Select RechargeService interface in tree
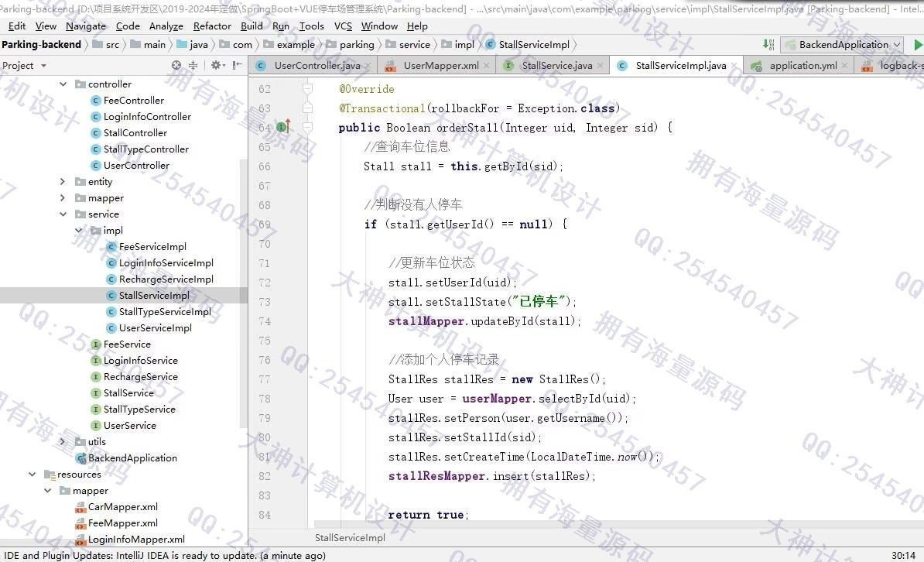The height and width of the screenshot is (562, 924). coord(135,376)
